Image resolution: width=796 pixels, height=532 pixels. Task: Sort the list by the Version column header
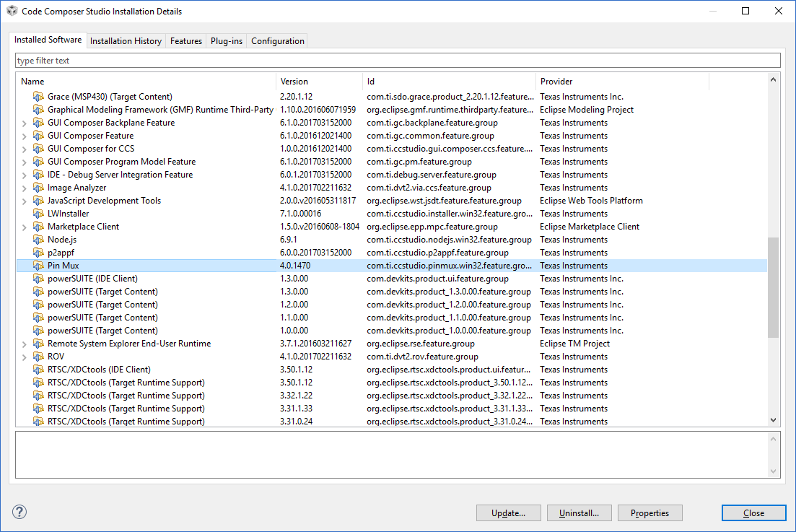(319, 82)
